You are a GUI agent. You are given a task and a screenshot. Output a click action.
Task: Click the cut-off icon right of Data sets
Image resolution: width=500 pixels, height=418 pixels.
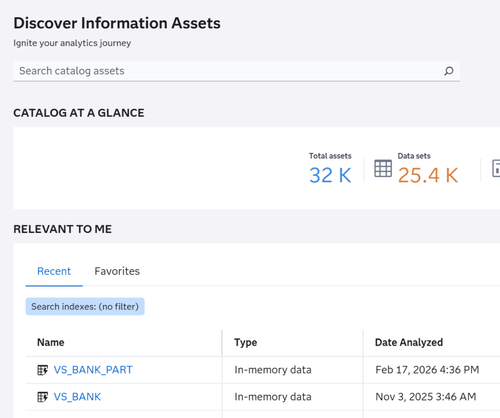click(x=496, y=169)
